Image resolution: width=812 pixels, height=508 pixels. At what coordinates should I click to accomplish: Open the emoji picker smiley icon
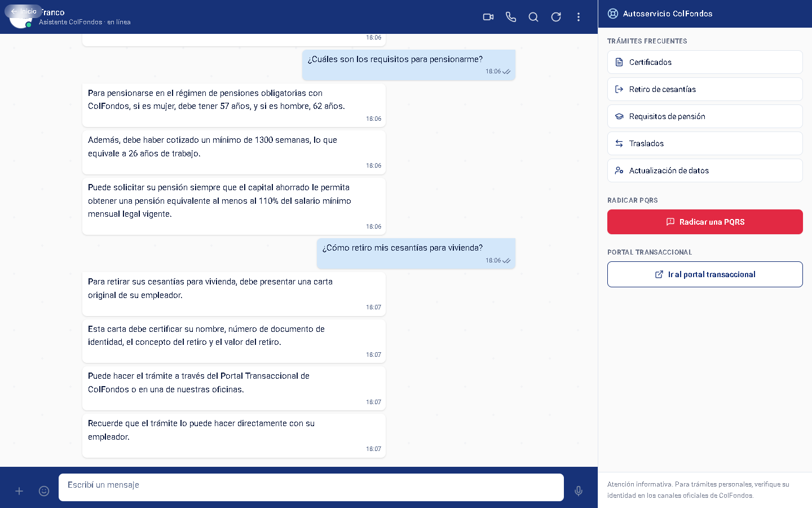[44, 491]
